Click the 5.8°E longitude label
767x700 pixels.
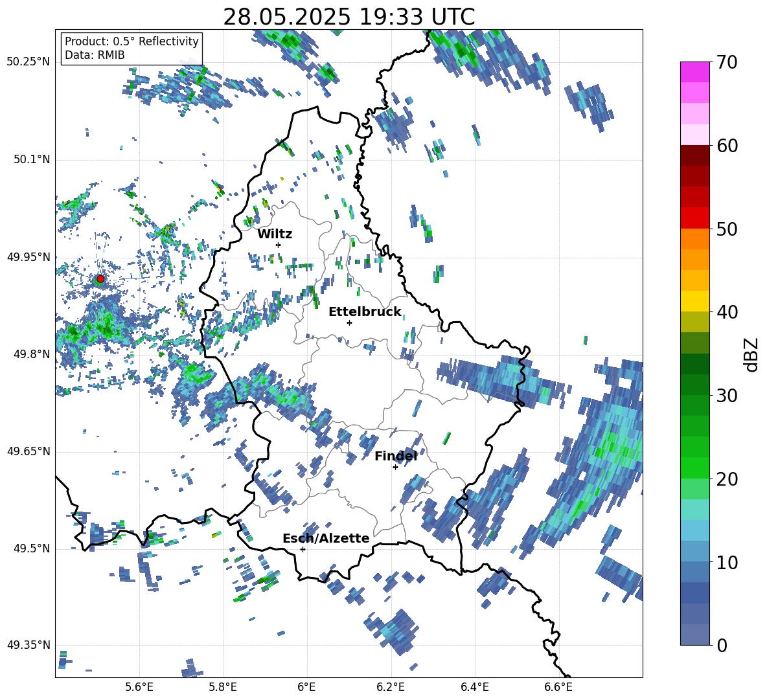[223, 687]
